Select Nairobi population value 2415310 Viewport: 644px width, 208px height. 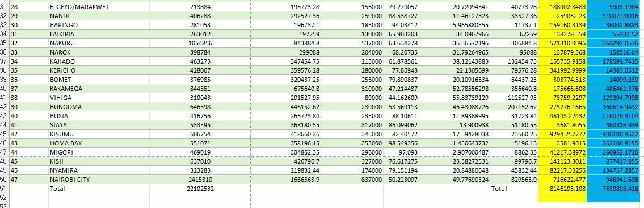[200, 179]
